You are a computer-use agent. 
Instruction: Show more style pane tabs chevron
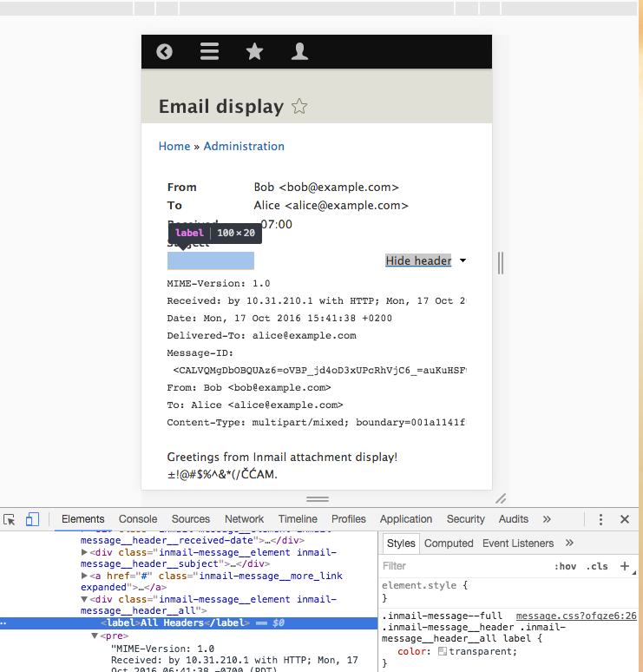click(569, 543)
